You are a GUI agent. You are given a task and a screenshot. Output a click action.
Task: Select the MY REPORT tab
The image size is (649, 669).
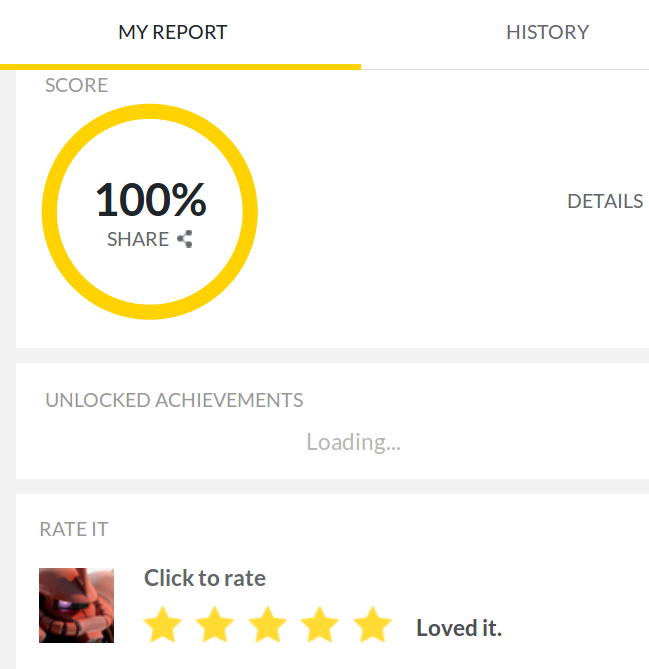(x=173, y=33)
